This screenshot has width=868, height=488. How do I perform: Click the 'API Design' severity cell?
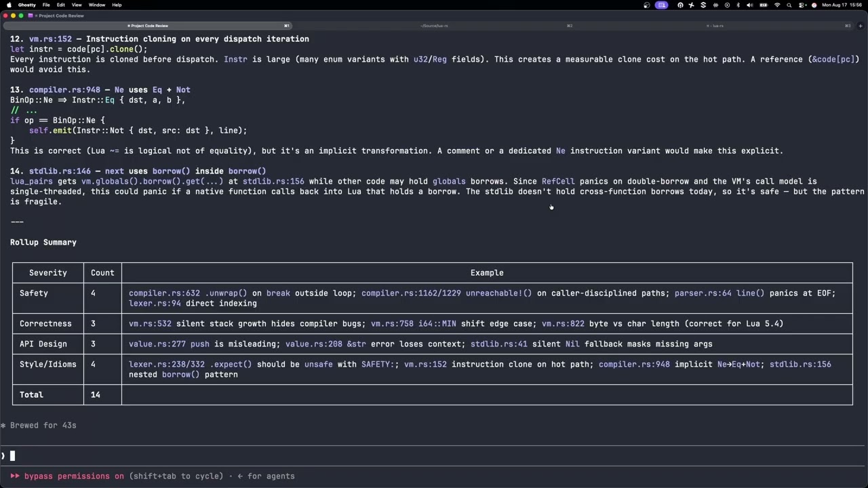coord(43,344)
